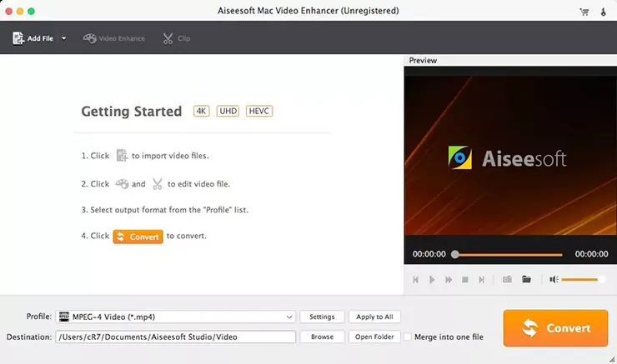Mute audio with the speaker icon
Screen dimensions: 617x364
554,280
